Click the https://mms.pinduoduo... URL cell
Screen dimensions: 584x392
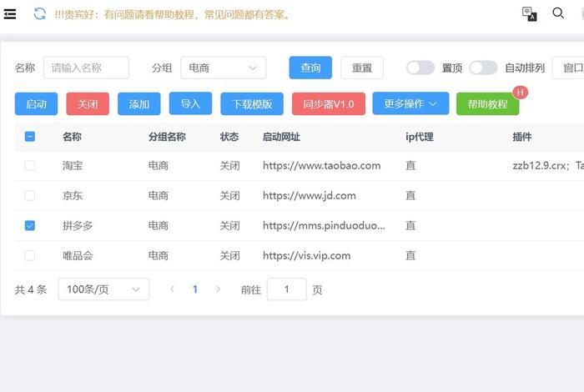tap(324, 225)
